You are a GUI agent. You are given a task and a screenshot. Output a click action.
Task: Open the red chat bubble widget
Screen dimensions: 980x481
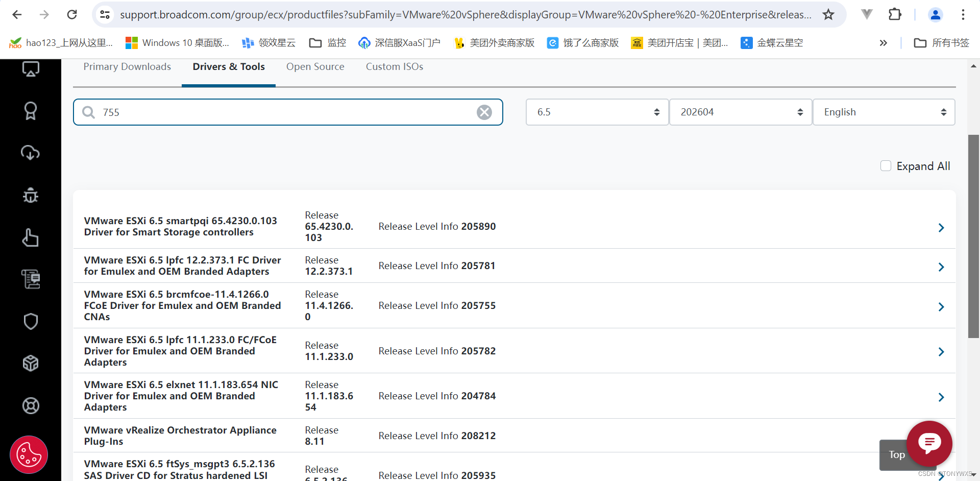click(x=929, y=443)
